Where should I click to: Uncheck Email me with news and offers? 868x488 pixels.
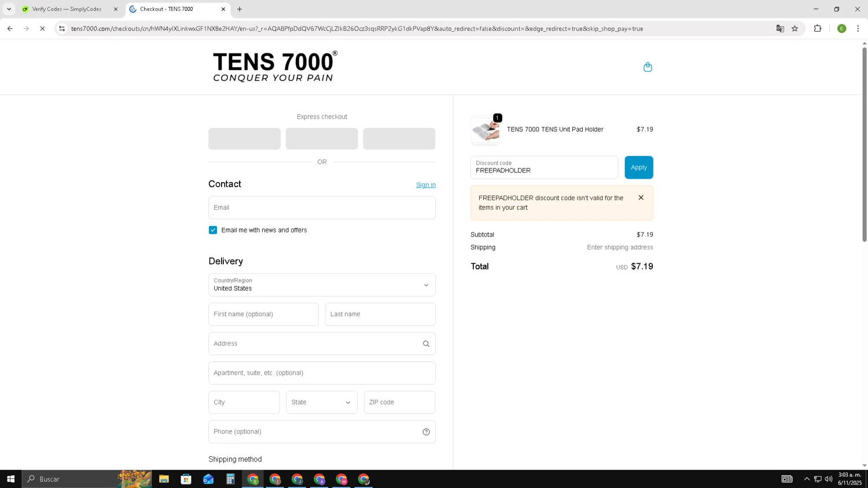pos(213,230)
